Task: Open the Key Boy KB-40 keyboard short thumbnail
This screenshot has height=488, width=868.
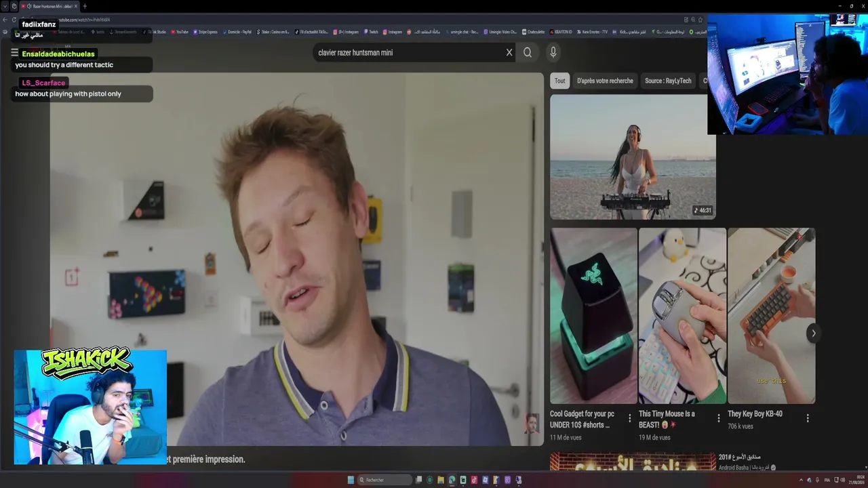Action: (x=771, y=316)
